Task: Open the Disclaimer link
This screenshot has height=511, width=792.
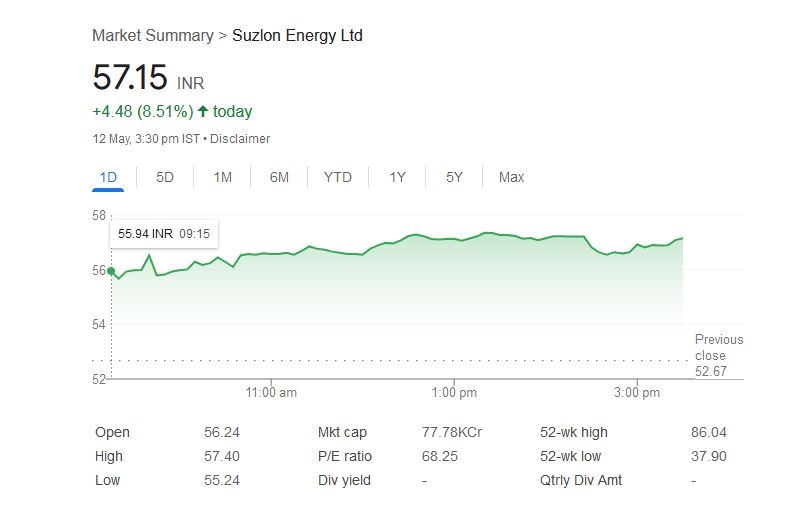Action: [240, 139]
